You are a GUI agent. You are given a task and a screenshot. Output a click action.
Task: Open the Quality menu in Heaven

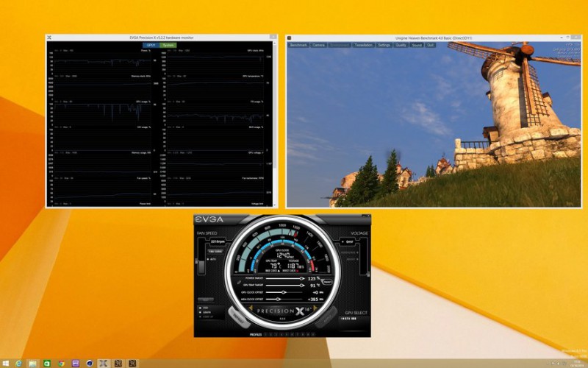click(x=401, y=45)
